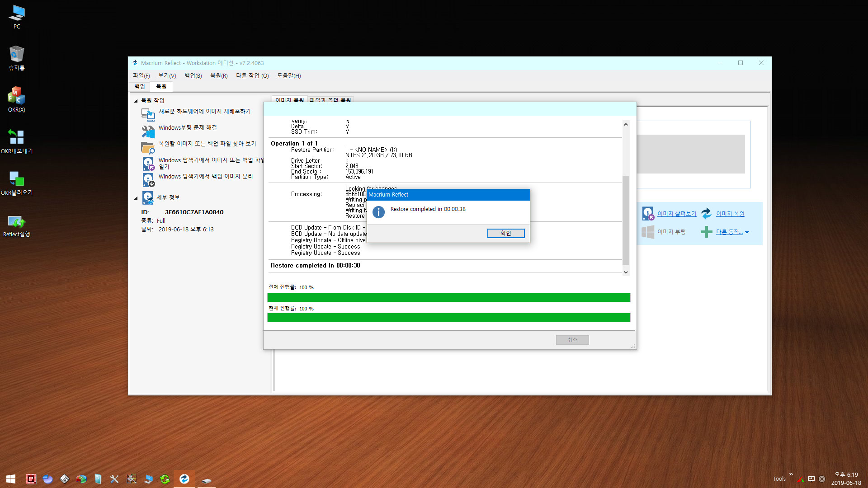Click the redeploy image to new hardware icon
This screenshot has width=868, height=488.
click(x=148, y=114)
